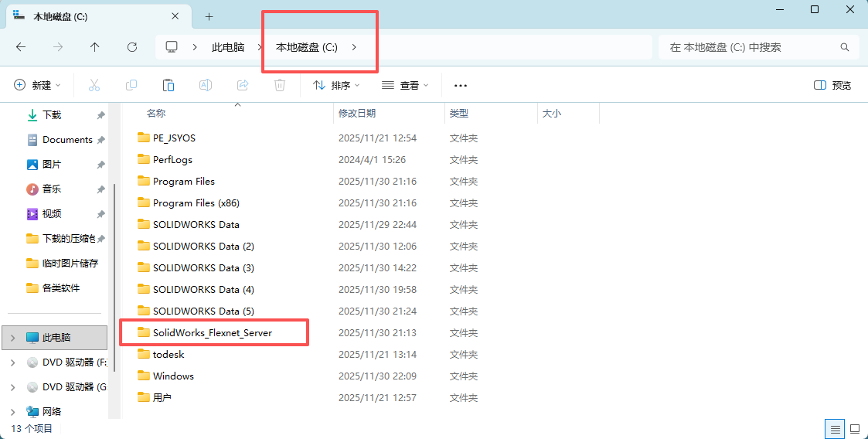The width and height of the screenshot is (868, 439).
Task: Open Documents in the sidebar
Action: click(67, 139)
